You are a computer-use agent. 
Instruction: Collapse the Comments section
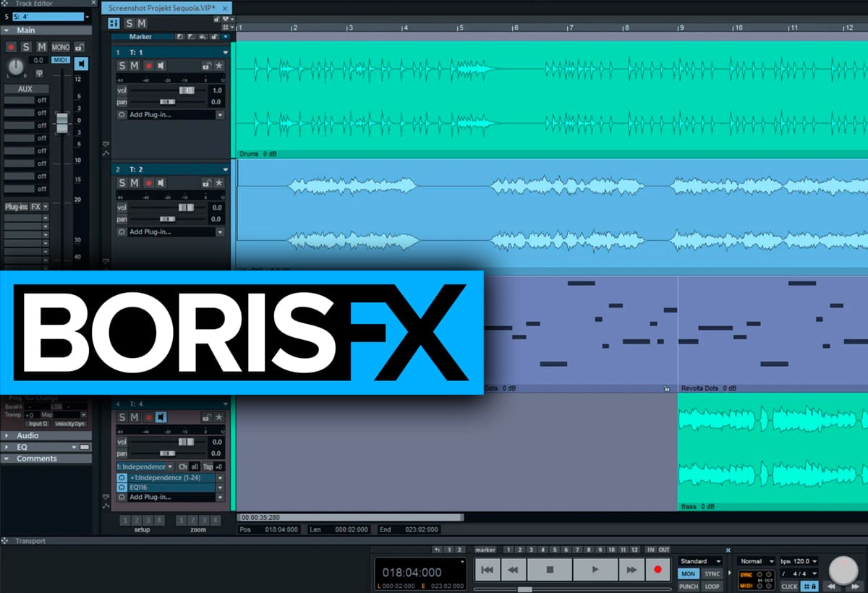[6, 458]
